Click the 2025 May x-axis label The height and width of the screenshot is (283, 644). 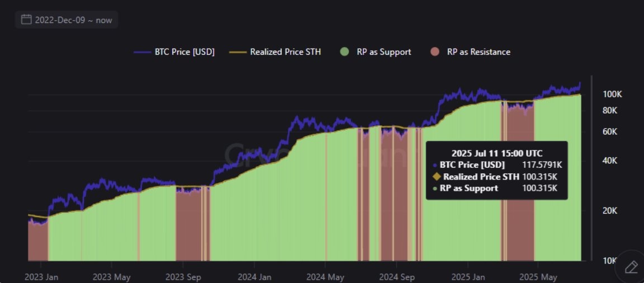click(x=537, y=277)
